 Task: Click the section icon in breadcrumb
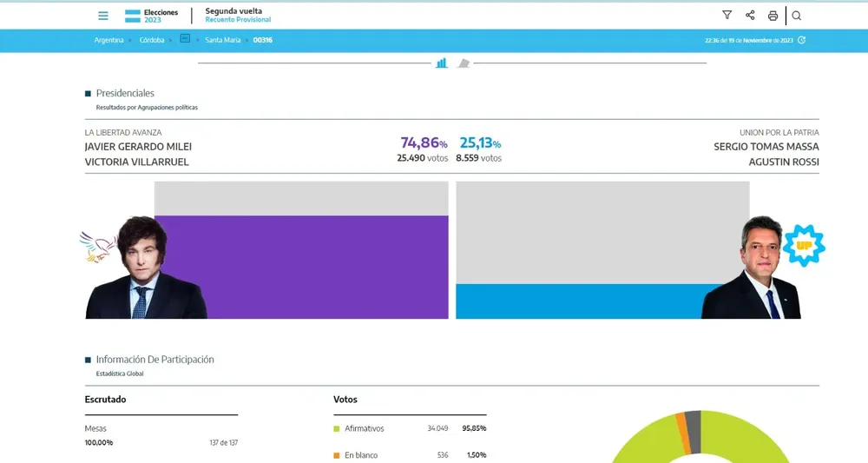click(185, 39)
